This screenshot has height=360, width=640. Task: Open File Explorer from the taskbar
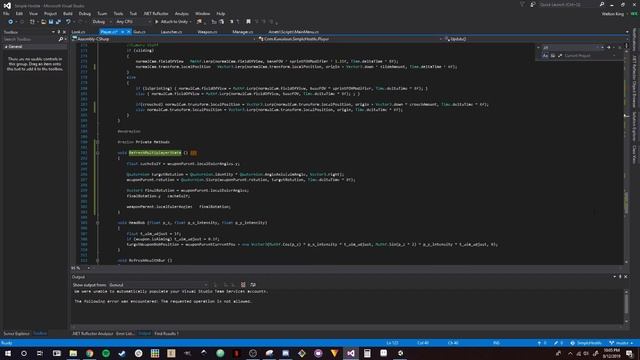click(x=73, y=353)
